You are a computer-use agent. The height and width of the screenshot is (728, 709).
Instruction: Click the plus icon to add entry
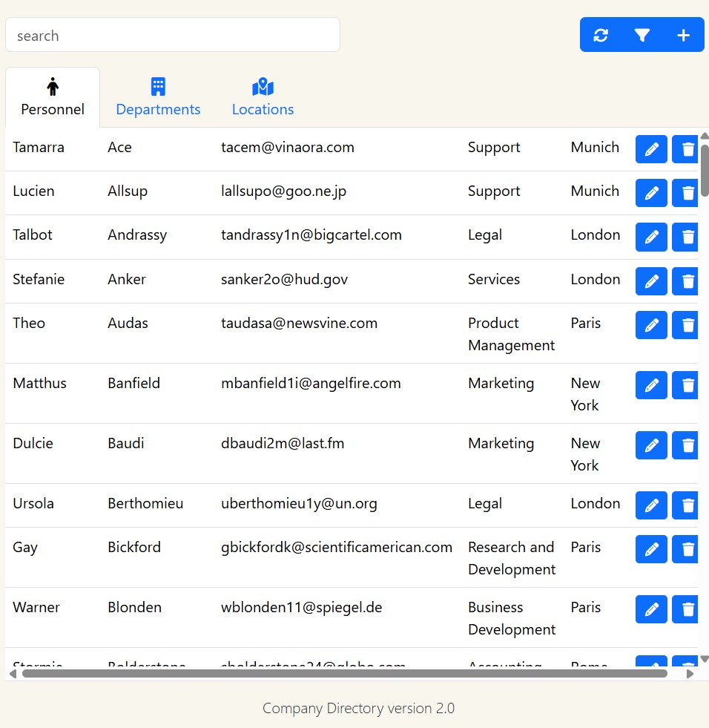pyautogui.click(x=684, y=35)
